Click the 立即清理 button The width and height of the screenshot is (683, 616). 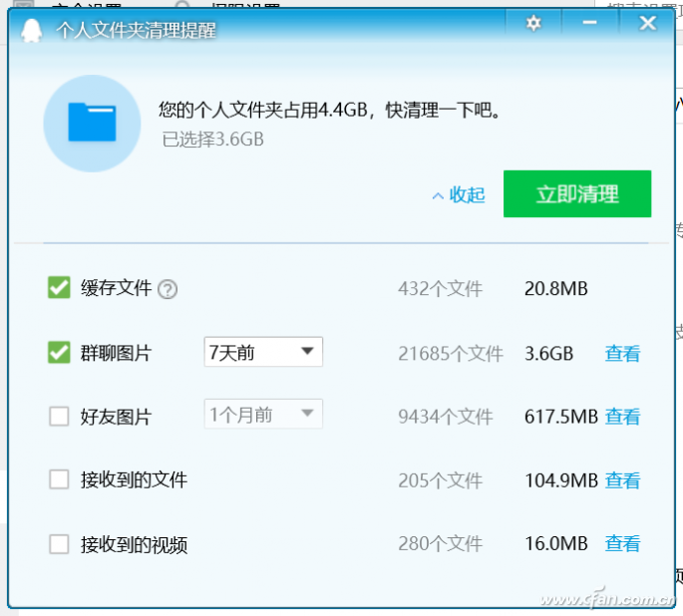[577, 193]
